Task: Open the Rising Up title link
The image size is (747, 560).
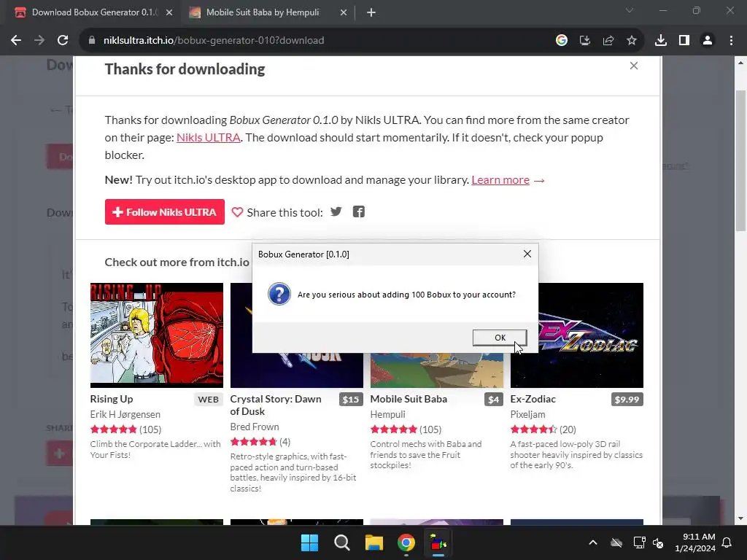Action: click(x=112, y=399)
